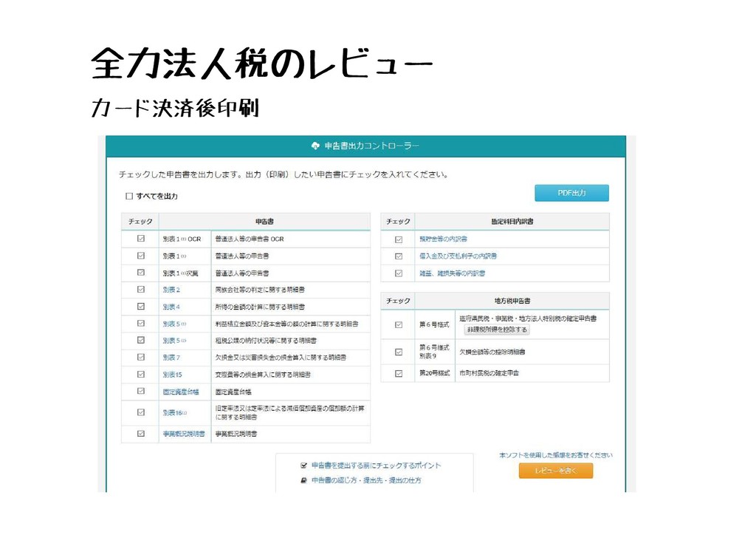Viewport: 756px width, 535px height.
Task: Toggle the checkbox in the 租税公課の納付状況 row
Action: click(141, 340)
